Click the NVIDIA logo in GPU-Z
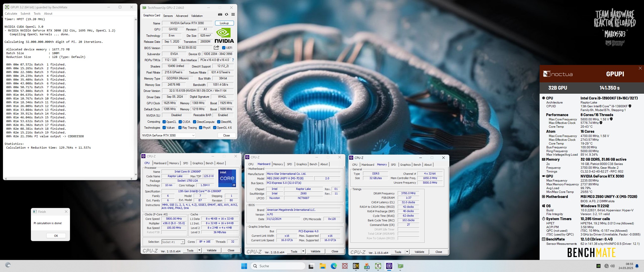The width and height of the screenshot is (644, 272). pyautogui.click(x=224, y=36)
